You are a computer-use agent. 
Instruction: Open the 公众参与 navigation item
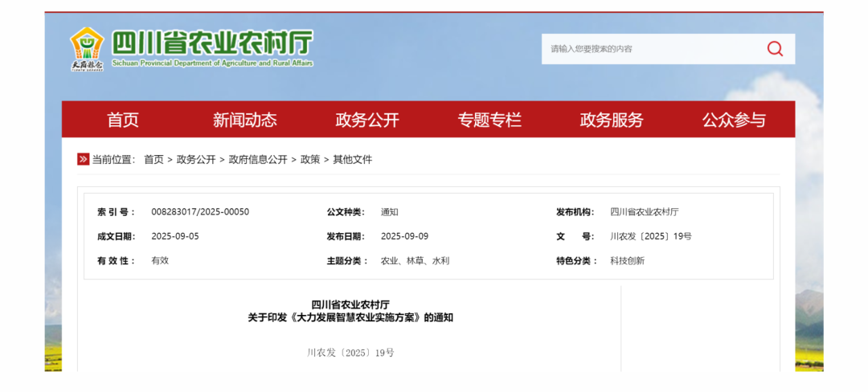point(734,120)
